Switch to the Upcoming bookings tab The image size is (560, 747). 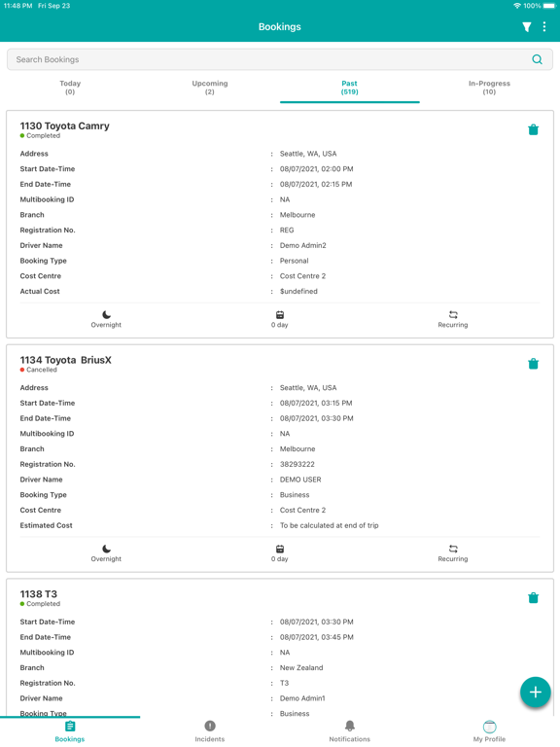[x=210, y=88]
